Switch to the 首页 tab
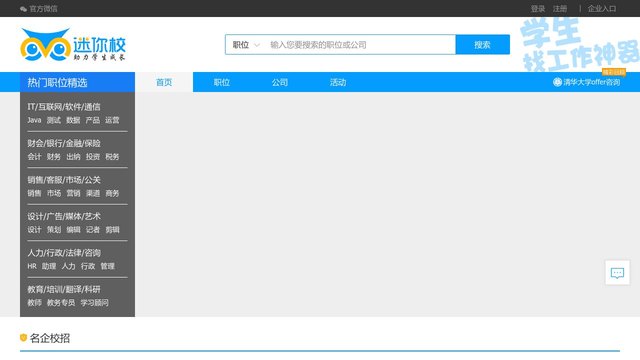 click(164, 82)
